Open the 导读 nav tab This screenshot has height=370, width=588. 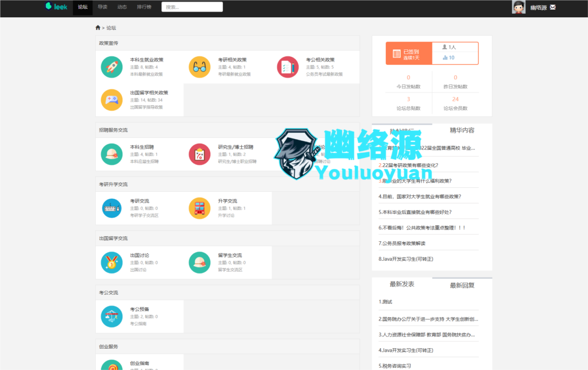(102, 7)
